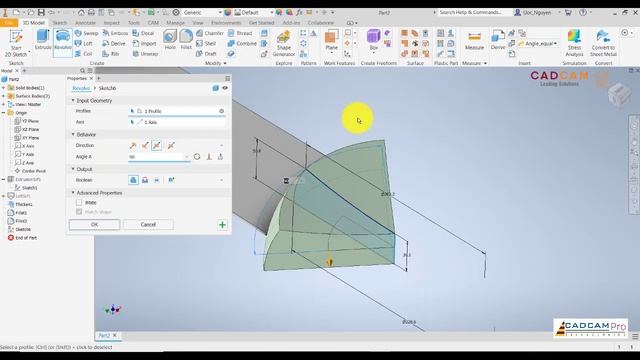Enable the Iterate checkbox
This screenshot has height=360, width=640.
pos(79,202)
